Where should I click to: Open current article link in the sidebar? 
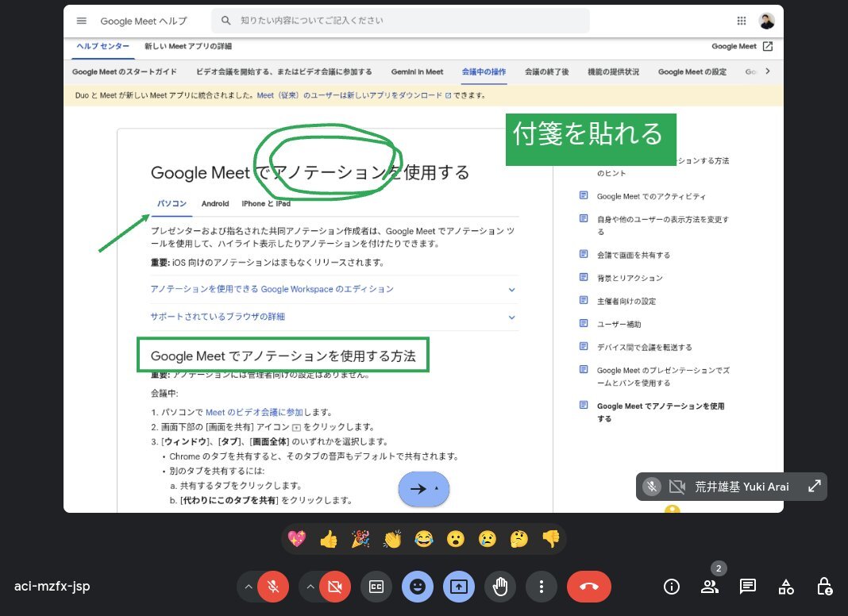661,412
